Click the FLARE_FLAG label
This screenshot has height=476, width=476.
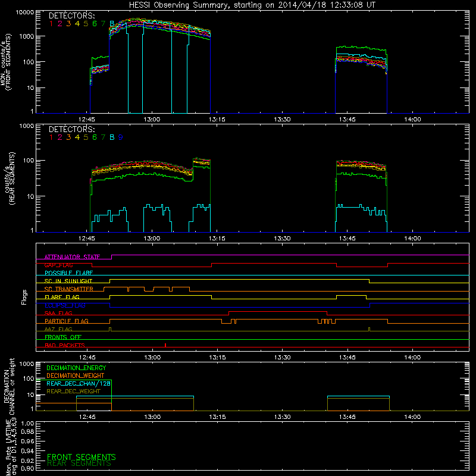[62, 297]
